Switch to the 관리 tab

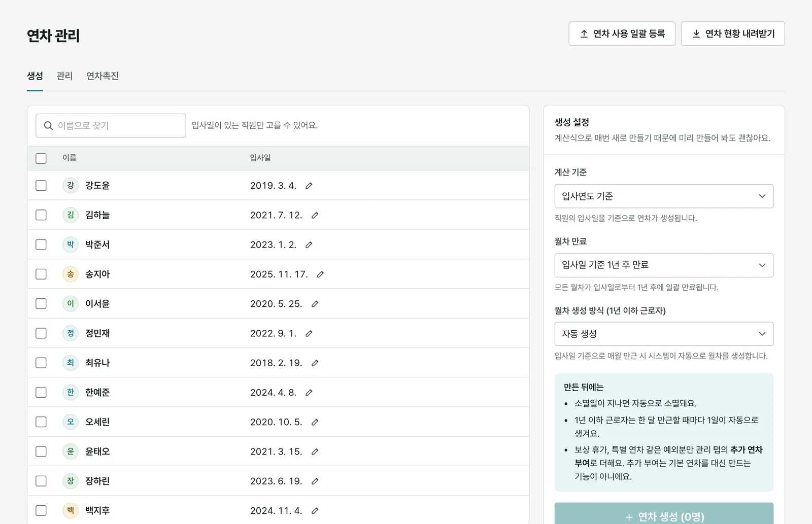pos(64,76)
